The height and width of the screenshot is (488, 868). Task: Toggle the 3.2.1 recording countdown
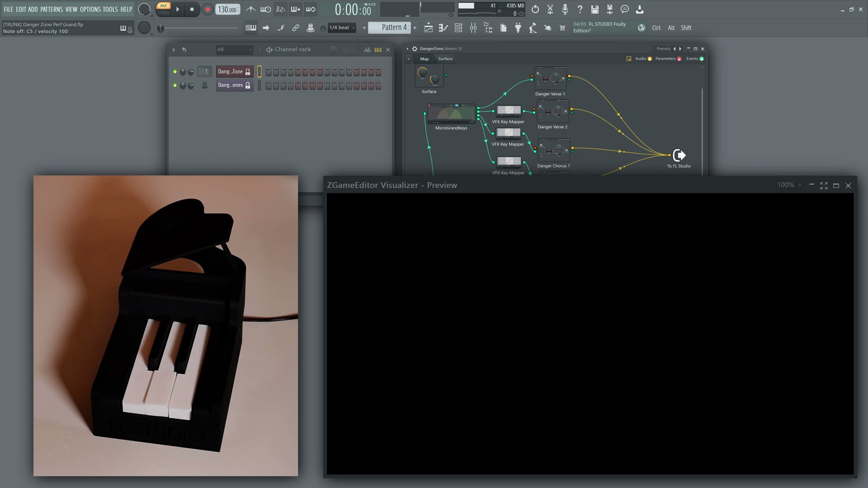pos(280,9)
